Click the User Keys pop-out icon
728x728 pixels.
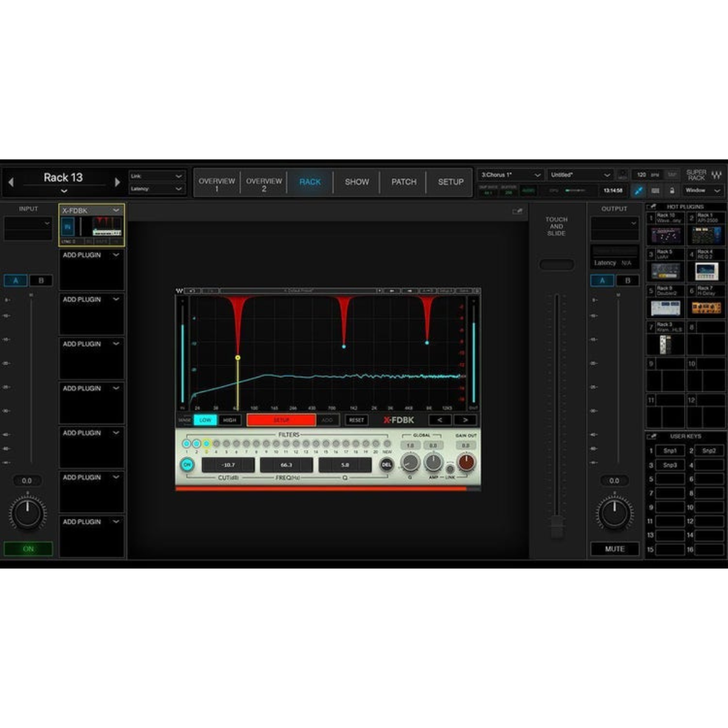653,436
